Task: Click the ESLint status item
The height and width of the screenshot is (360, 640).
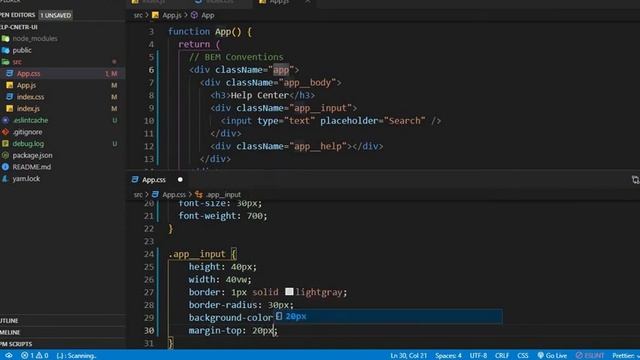Action: (590, 356)
